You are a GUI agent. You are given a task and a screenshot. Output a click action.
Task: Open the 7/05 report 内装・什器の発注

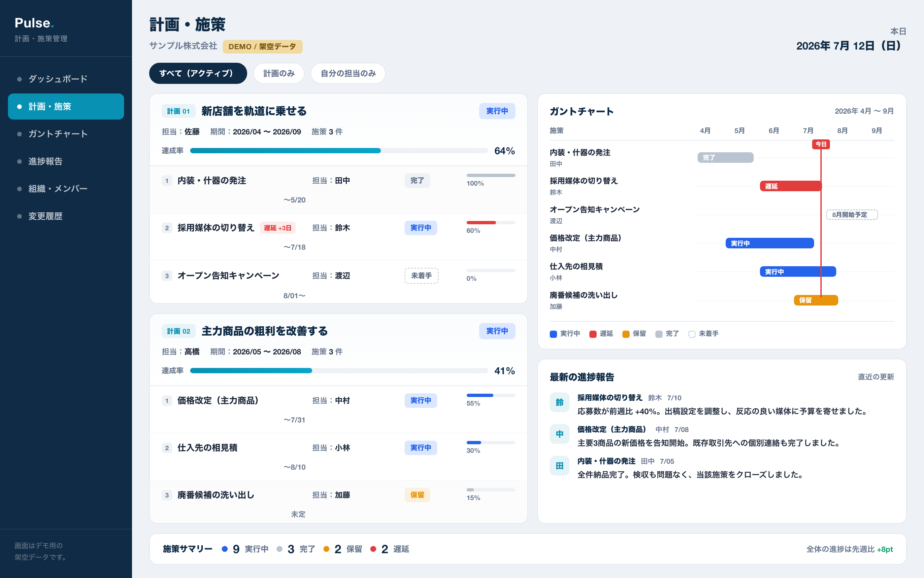tap(606, 461)
